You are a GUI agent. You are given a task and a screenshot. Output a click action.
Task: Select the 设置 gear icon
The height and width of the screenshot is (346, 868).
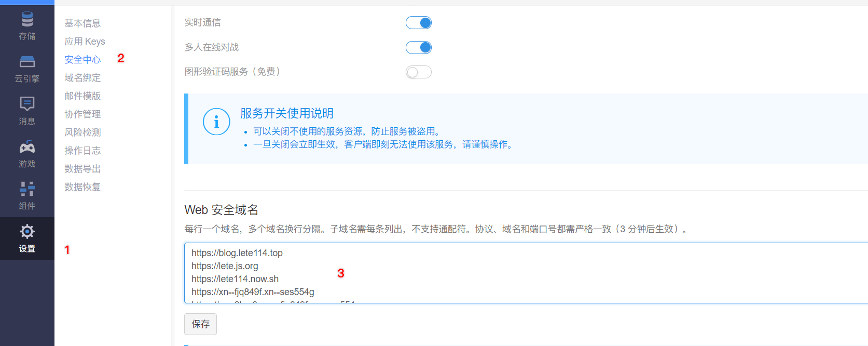click(x=27, y=231)
